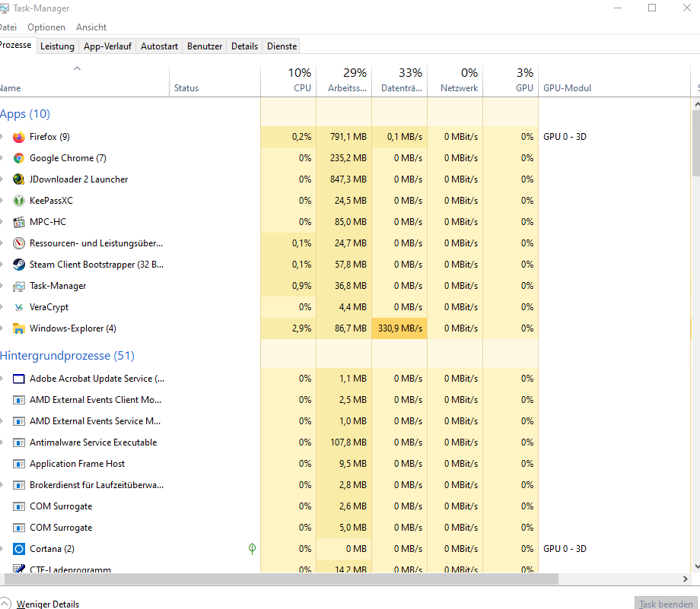Click the Ressourcen- und Leistungsüberwachung icon
The height and width of the screenshot is (609, 700).
(x=19, y=243)
